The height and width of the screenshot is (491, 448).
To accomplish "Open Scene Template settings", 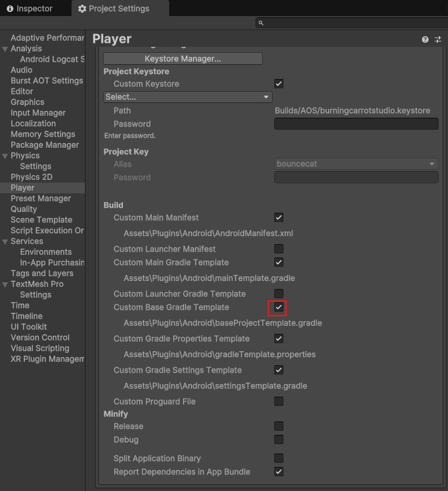I will (x=42, y=220).
